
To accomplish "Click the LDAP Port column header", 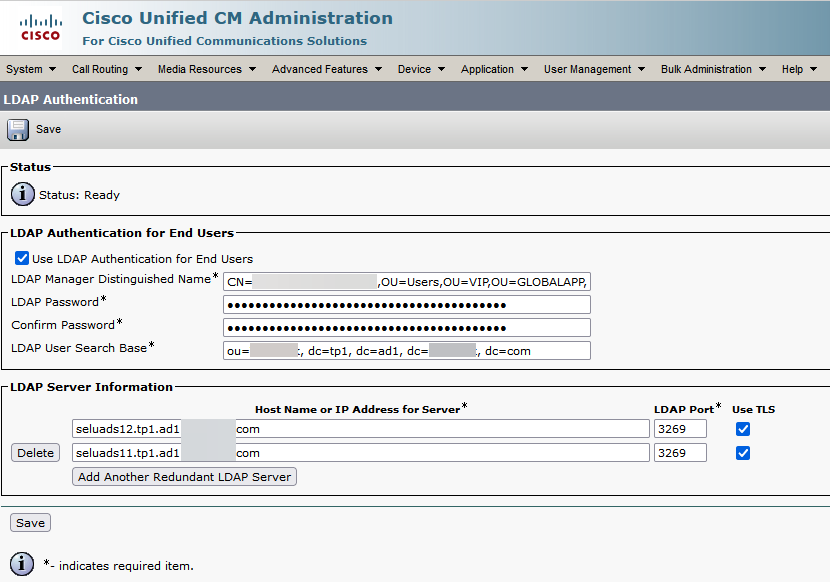I will 684,409.
